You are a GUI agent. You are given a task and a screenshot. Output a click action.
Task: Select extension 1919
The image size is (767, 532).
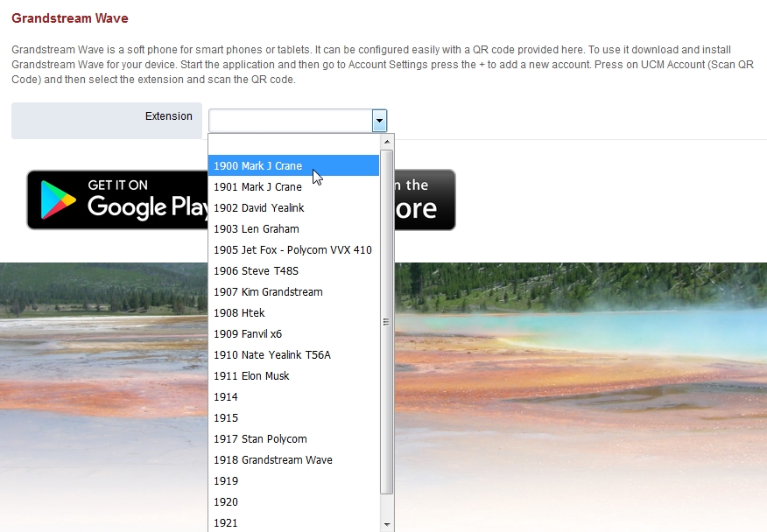293,481
